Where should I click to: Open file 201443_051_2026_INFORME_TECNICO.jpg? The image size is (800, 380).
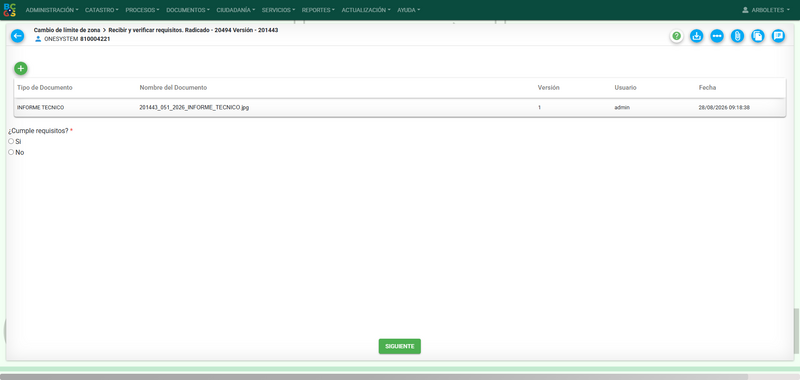[x=194, y=108]
